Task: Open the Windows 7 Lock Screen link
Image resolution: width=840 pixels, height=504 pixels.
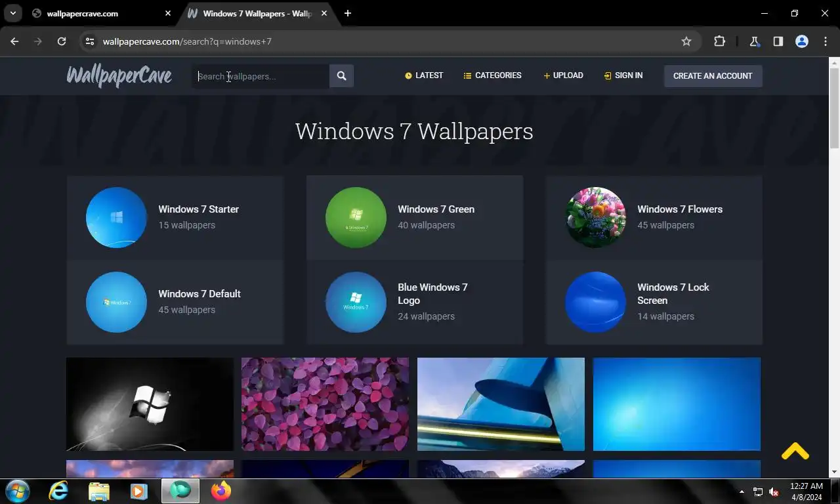Action: click(x=673, y=294)
